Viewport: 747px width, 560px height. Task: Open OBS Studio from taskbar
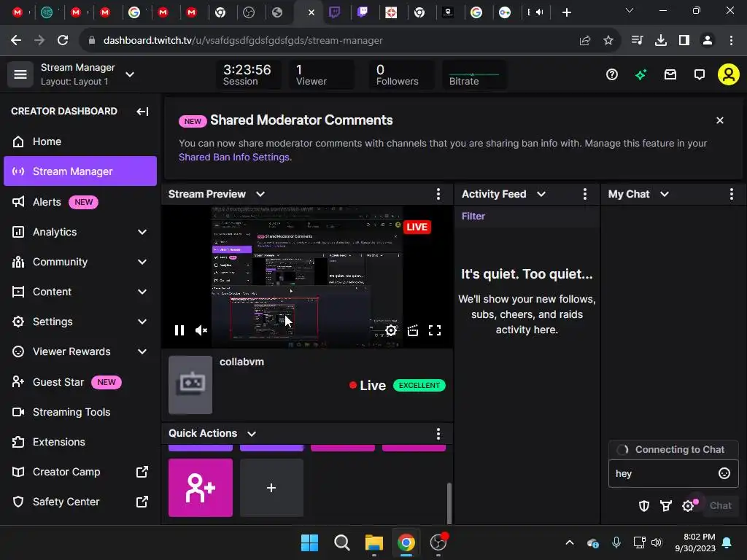(438, 542)
